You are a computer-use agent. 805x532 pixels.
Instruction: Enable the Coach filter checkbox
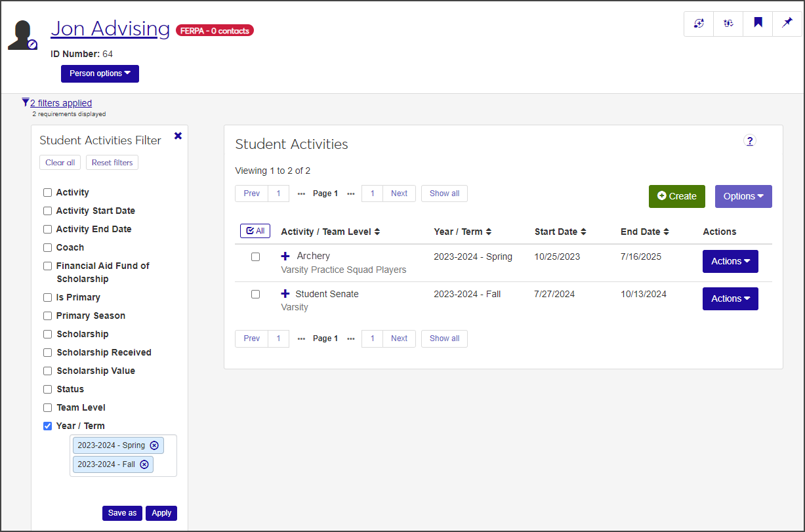48,247
